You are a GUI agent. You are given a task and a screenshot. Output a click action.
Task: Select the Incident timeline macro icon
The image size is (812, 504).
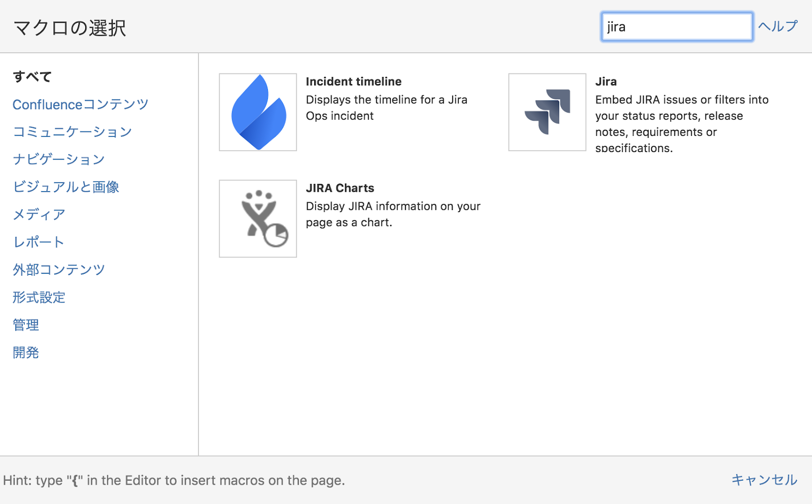point(258,112)
